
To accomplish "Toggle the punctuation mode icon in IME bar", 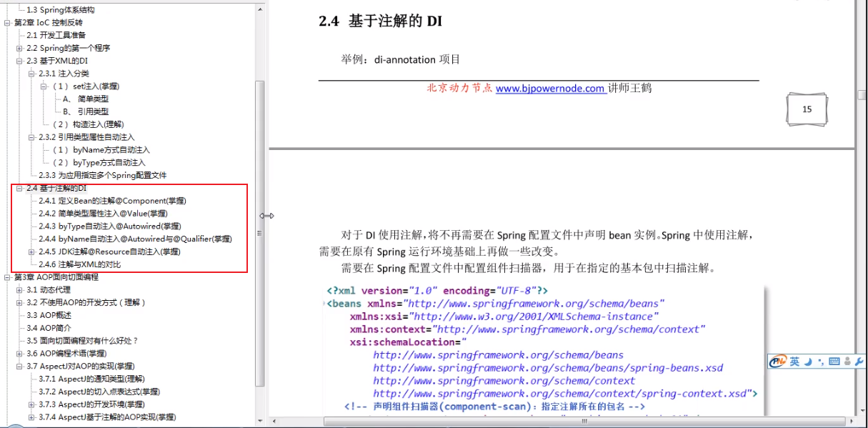I will pos(821,362).
